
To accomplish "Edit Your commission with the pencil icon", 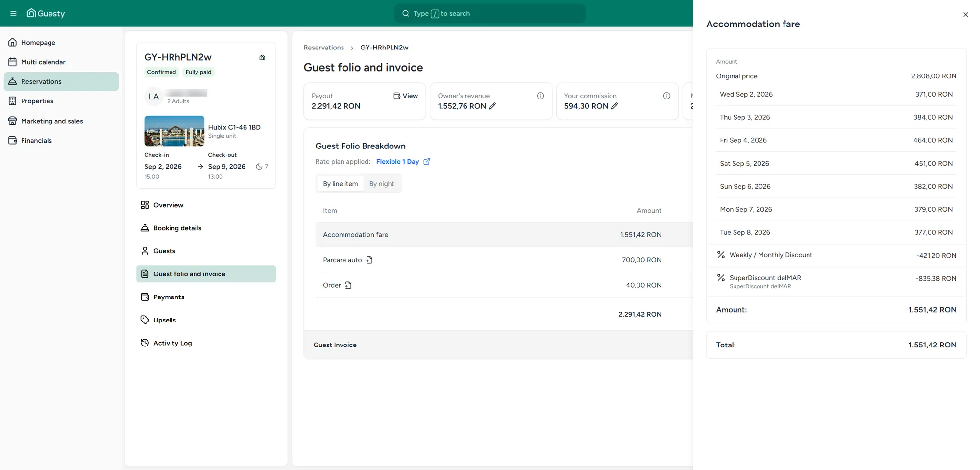I will 614,106.
